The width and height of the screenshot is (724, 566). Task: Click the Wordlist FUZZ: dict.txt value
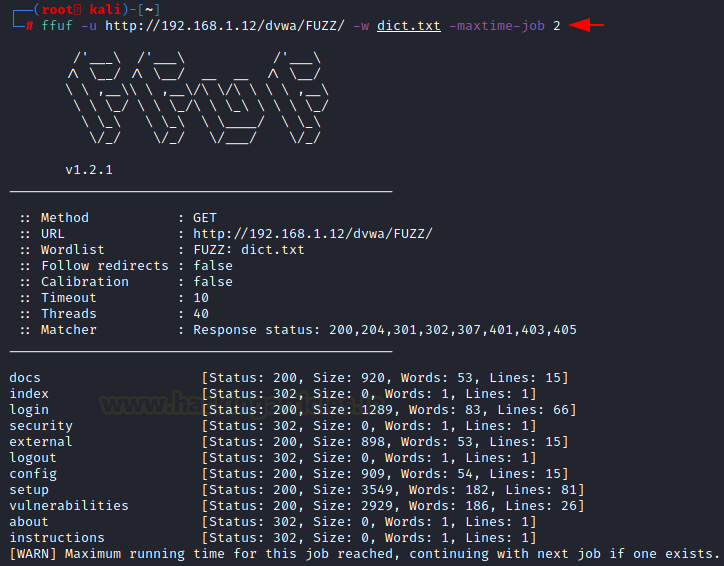[x=248, y=250]
